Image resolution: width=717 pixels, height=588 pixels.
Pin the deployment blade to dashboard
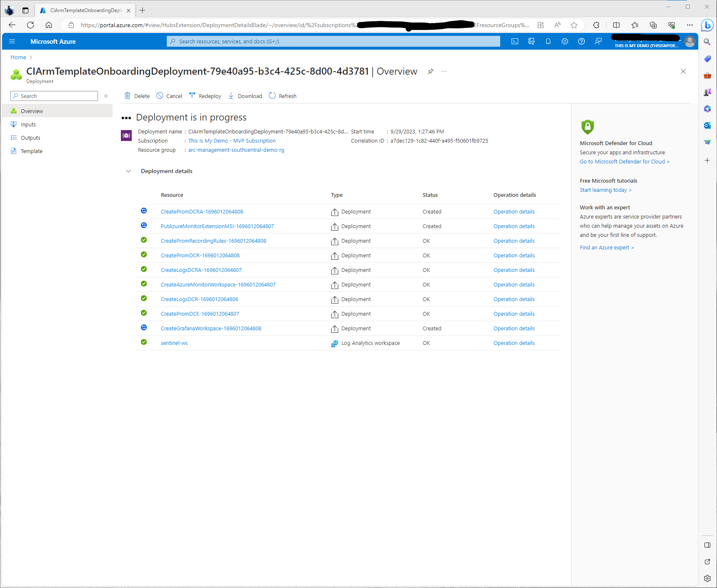(431, 71)
